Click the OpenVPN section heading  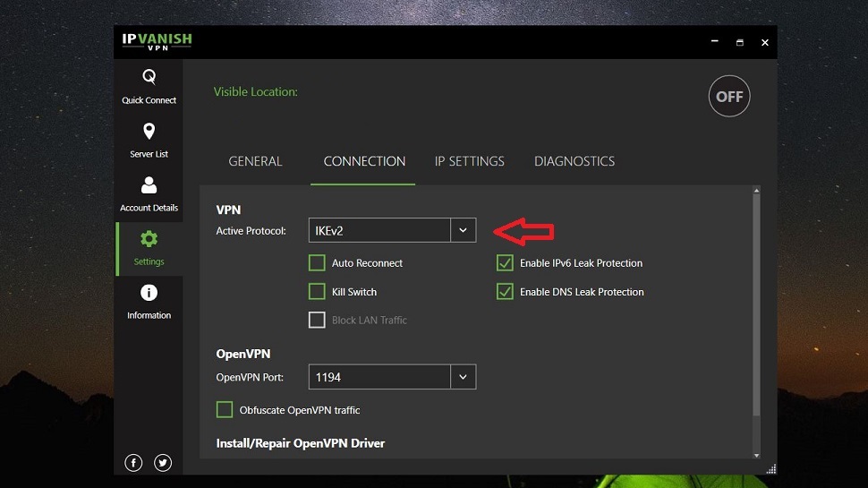tap(243, 354)
